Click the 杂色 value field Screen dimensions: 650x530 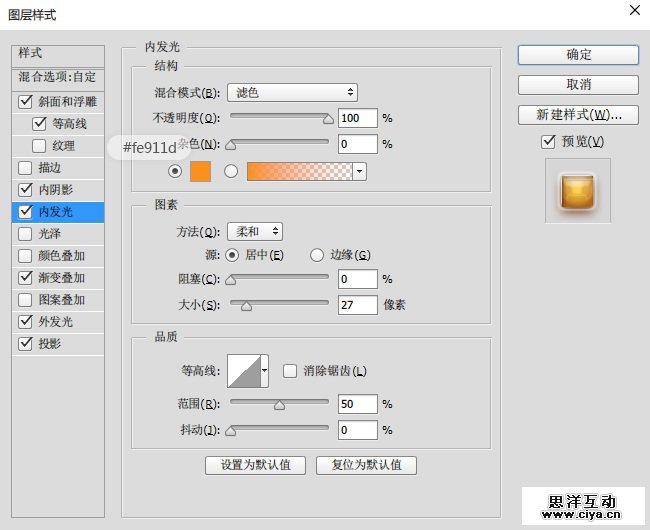(x=358, y=144)
